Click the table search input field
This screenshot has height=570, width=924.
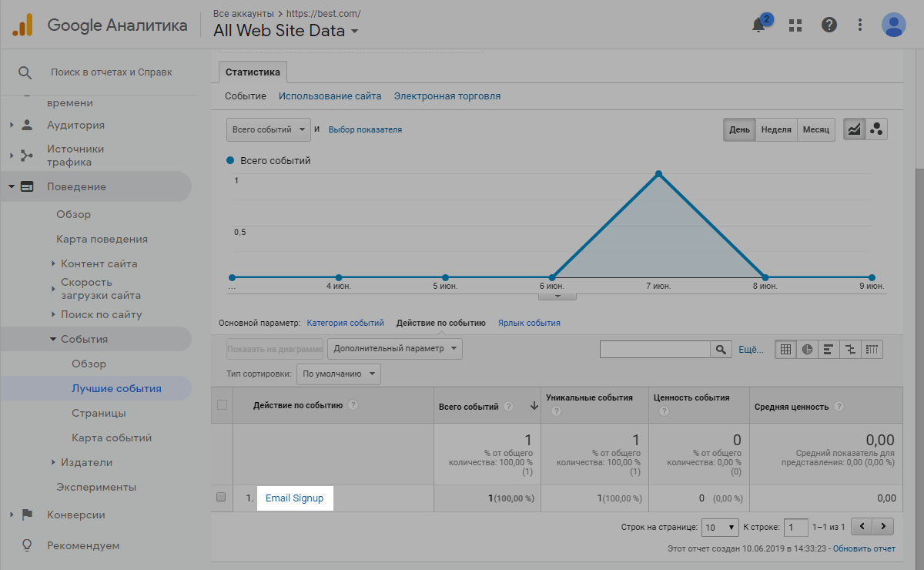(654, 350)
